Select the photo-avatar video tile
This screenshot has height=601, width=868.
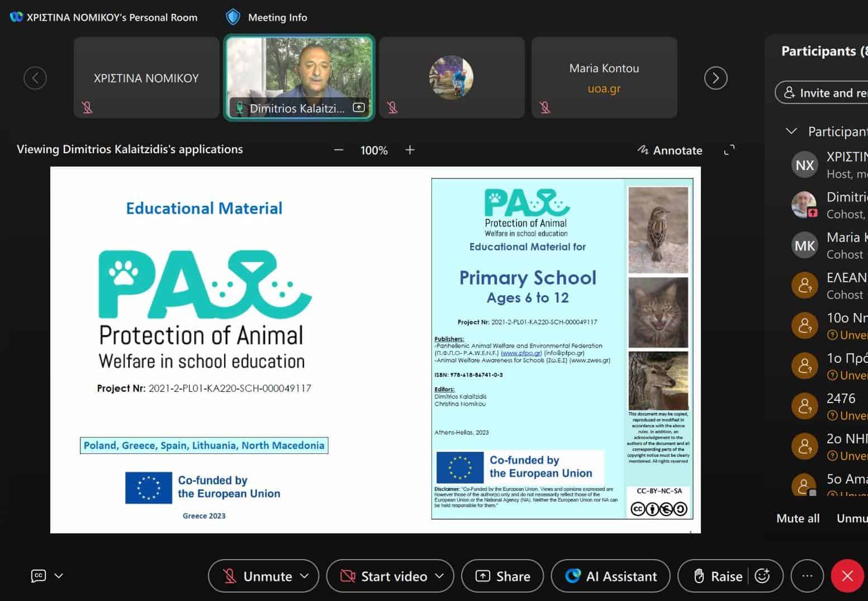(452, 78)
